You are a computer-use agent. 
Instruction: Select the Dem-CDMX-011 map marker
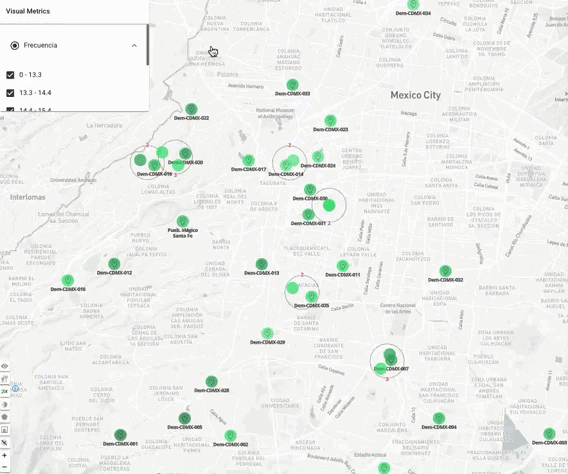tap(343, 266)
